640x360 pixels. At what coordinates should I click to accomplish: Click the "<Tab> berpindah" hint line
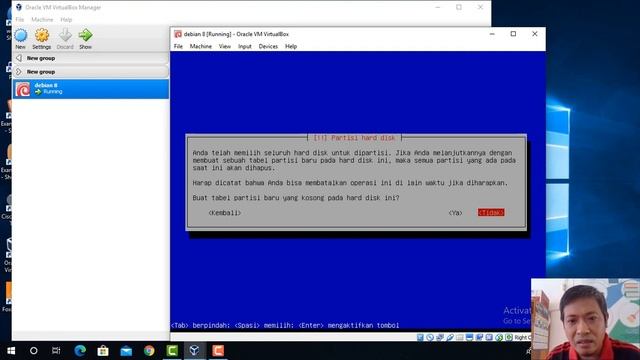pos(285,325)
